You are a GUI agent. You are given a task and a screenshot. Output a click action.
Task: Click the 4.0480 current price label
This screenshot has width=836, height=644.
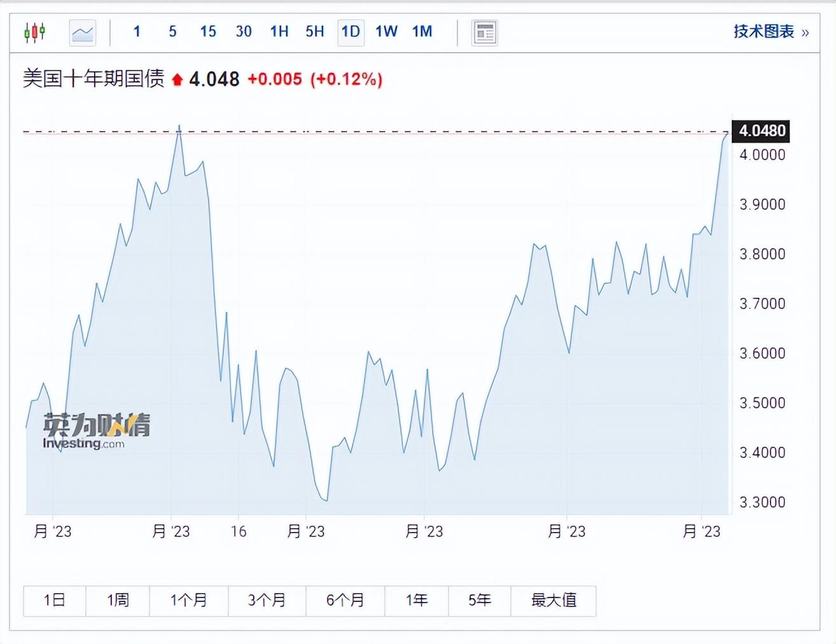[761, 130]
